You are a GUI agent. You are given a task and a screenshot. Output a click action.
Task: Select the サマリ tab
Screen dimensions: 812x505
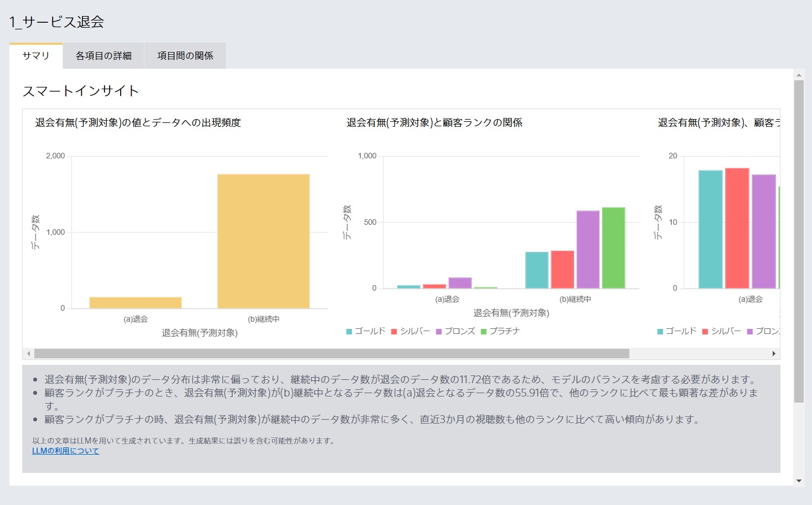[x=36, y=55]
